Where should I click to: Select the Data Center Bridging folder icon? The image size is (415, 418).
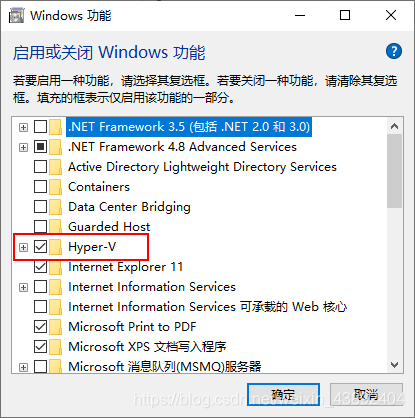[56, 207]
